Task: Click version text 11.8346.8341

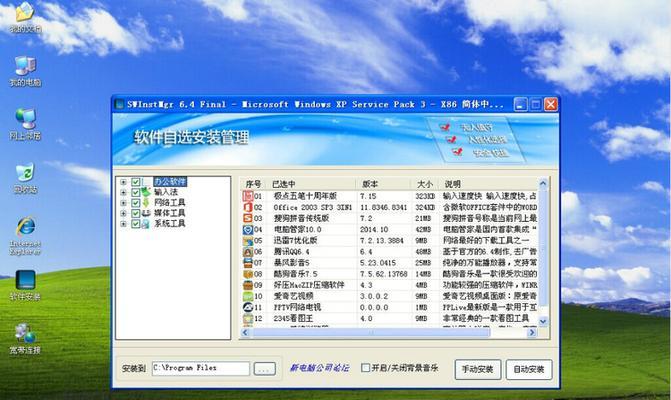Action: click(383, 207)
